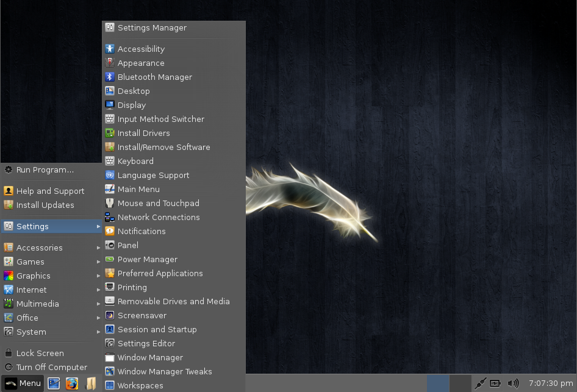Click the Window Manager Tweaks icon
The image size is (577, 392).
[x=110, y=371]
